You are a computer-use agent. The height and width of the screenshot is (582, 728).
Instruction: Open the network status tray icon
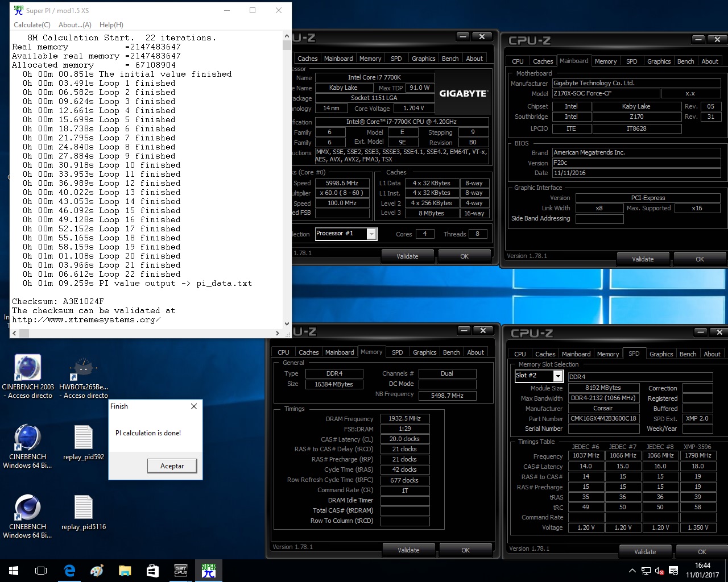[x=646, y=571]
